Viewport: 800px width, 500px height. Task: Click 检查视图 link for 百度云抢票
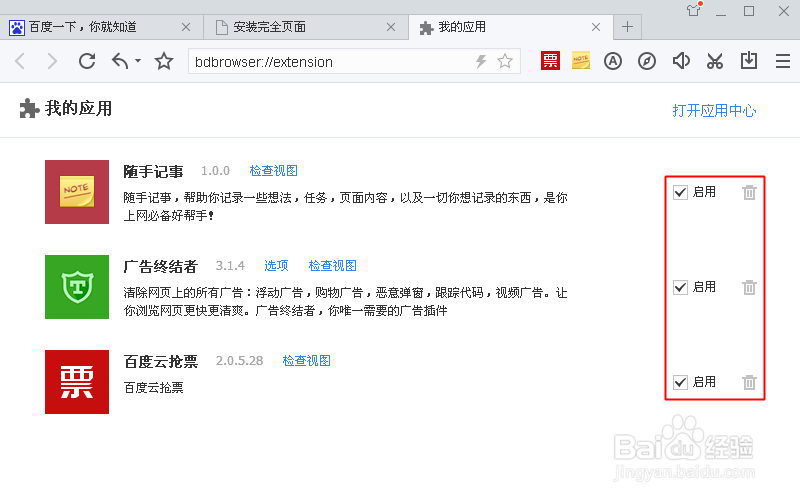[306, 360]
